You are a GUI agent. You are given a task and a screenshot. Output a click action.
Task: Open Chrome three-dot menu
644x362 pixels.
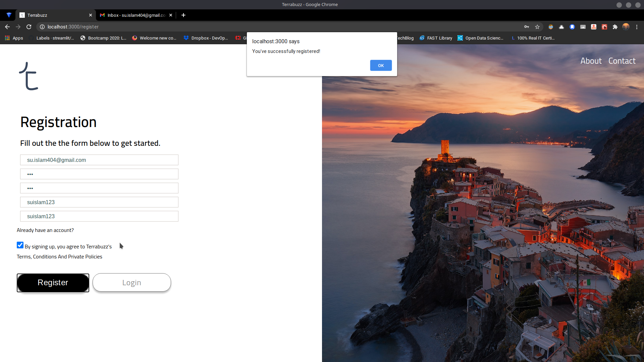tap(637, 27)
